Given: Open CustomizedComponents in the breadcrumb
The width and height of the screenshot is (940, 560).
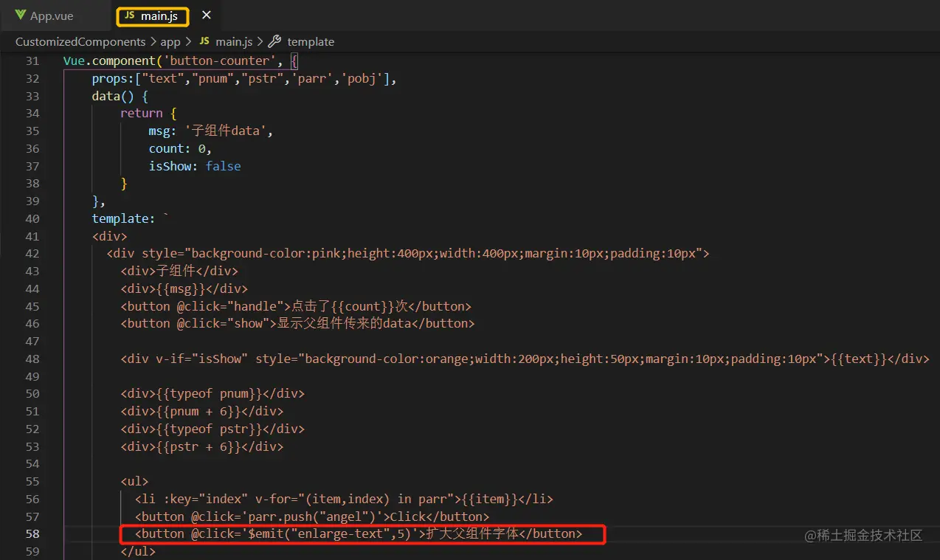Looking at the screenshot, I should pyautogui.click(x=80, y=42).
